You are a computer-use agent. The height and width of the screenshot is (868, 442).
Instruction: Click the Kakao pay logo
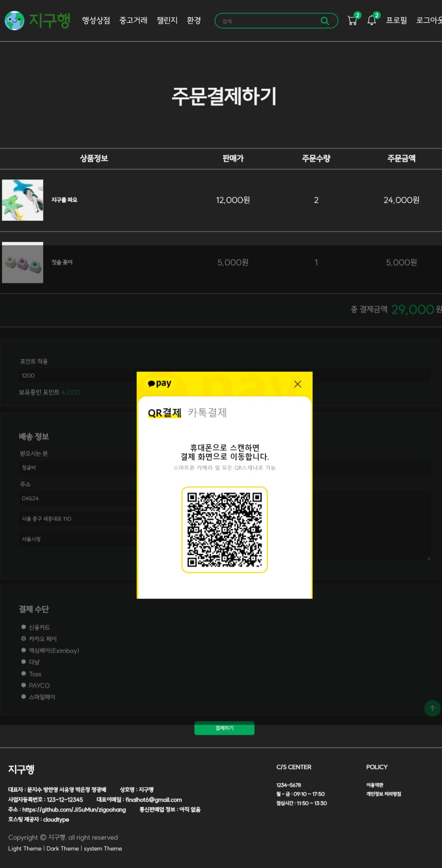[160, 383]
